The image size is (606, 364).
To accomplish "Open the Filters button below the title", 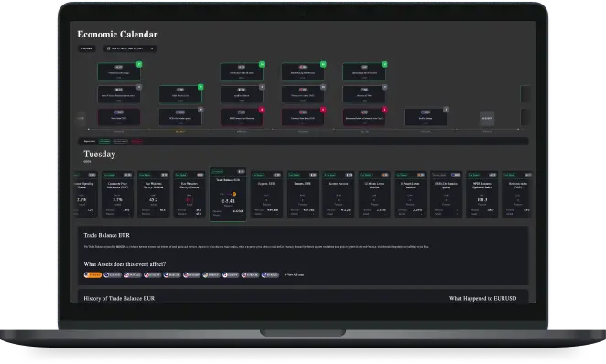I will click(87, 48).
